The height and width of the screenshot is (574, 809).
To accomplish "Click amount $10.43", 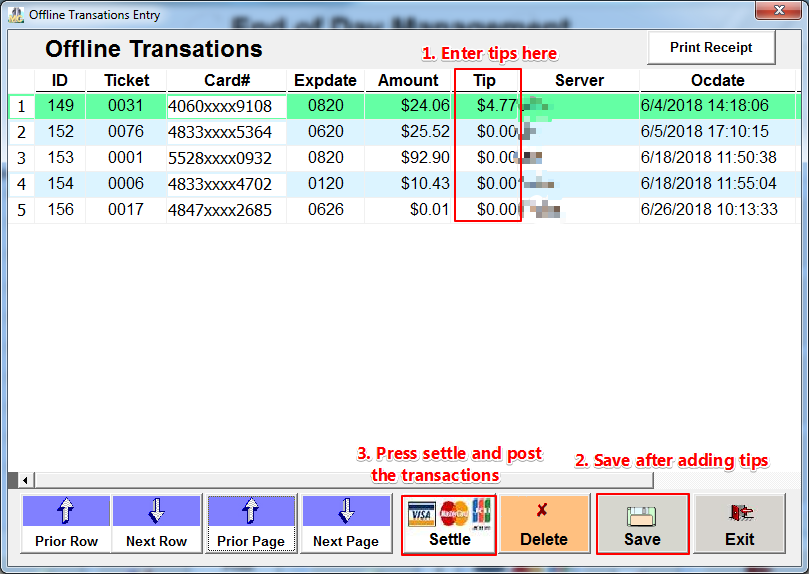I will pos(409,184).
